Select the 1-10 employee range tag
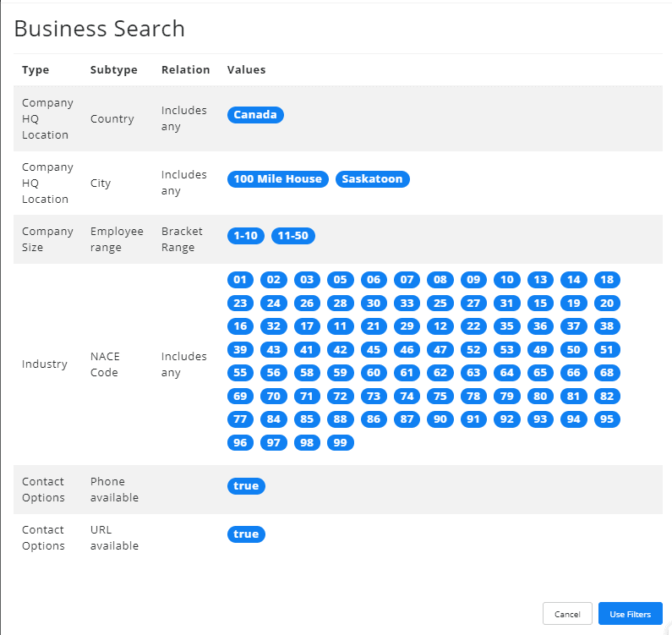This screenshot has width=672, height=635. [246, 236]
